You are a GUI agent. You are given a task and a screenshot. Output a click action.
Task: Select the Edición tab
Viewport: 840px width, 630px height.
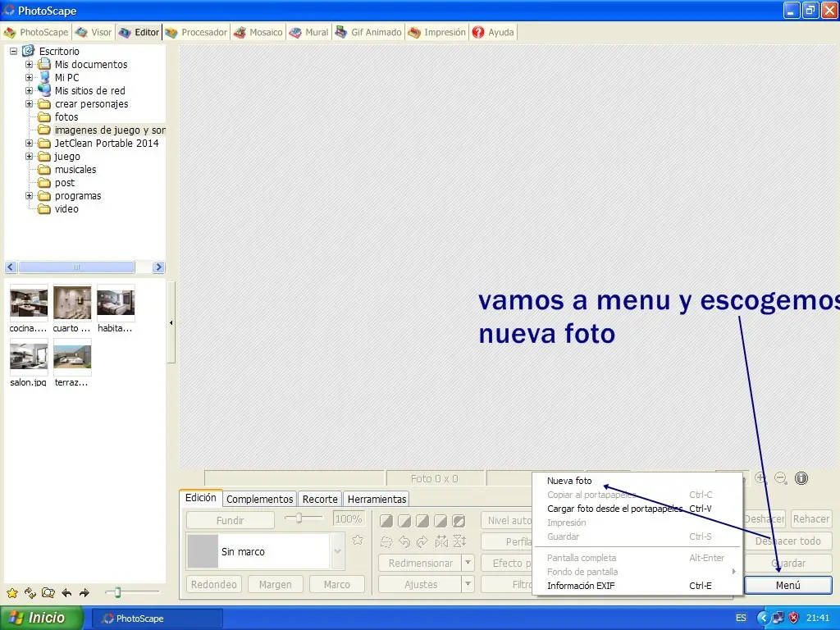pyautogui.click(x=200, y=498)
